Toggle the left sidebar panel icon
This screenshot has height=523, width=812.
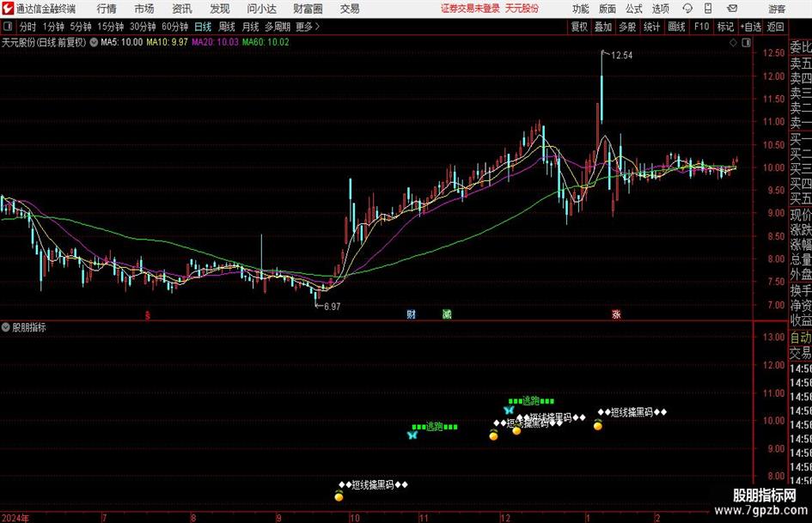click(8, 27)
